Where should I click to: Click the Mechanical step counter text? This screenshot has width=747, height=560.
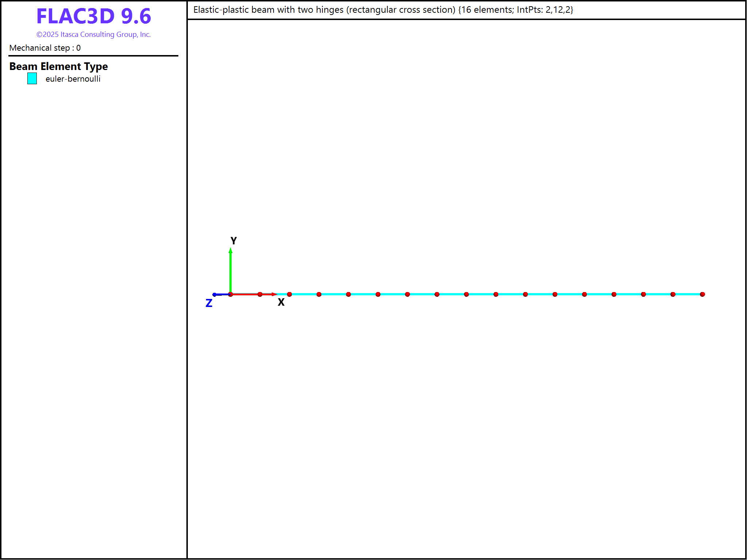[45, 48]
